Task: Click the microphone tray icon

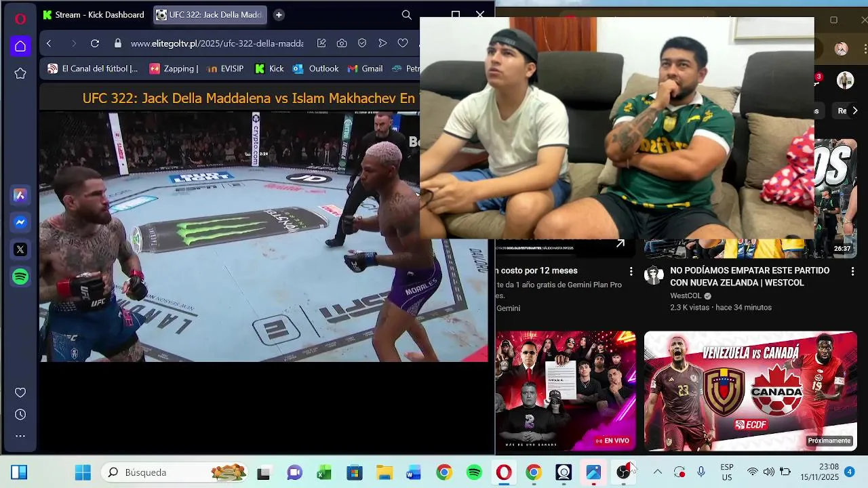Action: 701,472
